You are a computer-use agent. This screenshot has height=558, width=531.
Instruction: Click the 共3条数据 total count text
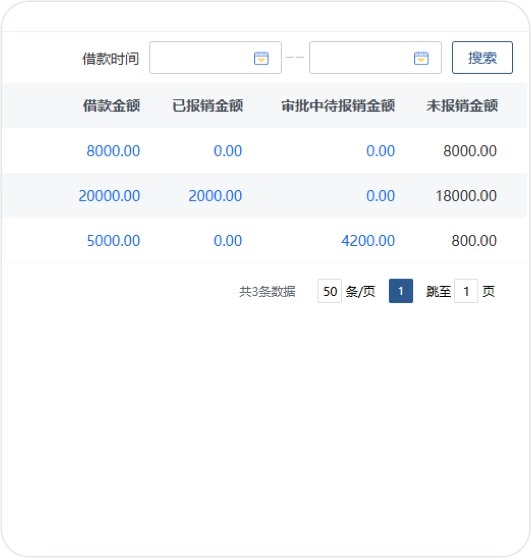point(267,291)
